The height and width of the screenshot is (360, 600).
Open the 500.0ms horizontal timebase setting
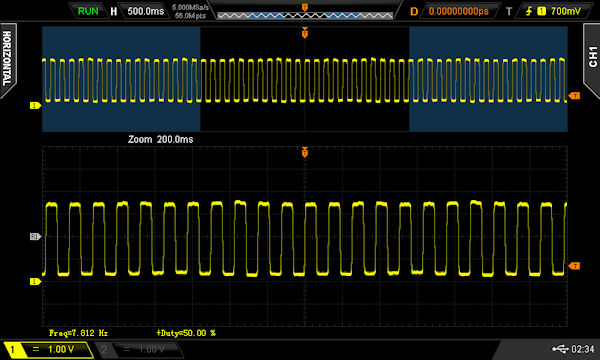tap(145, 11)
